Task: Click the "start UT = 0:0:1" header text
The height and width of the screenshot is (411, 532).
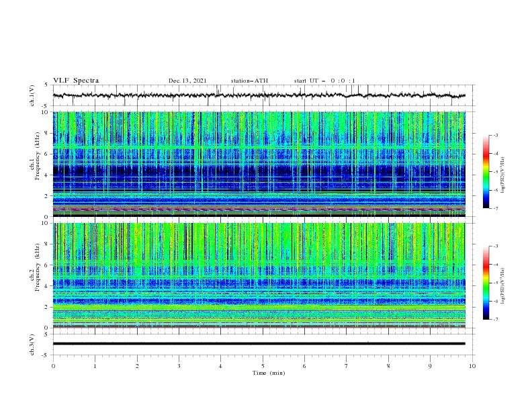Action: pyautogui.click(x=324, y=81)
